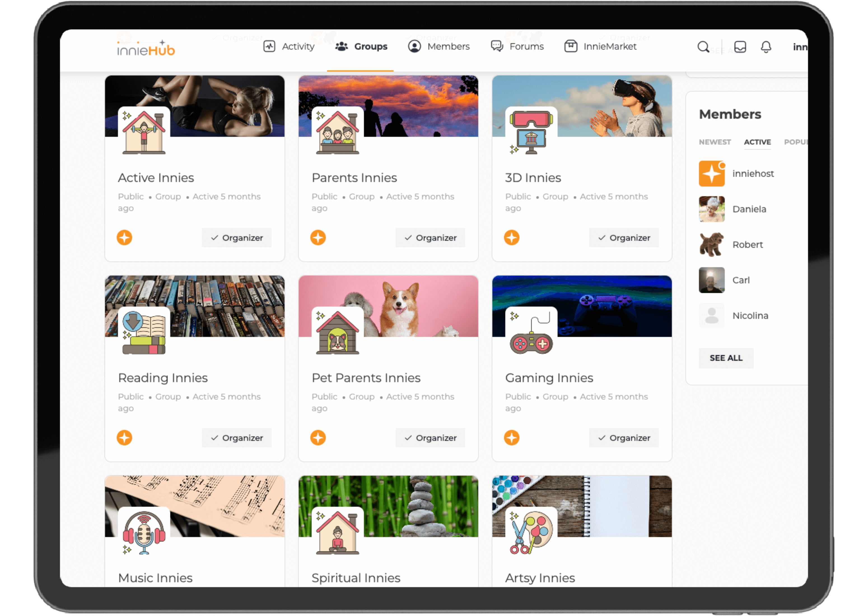Open the Nicolina member name
868x616 pixels.
tap(750, 315)
